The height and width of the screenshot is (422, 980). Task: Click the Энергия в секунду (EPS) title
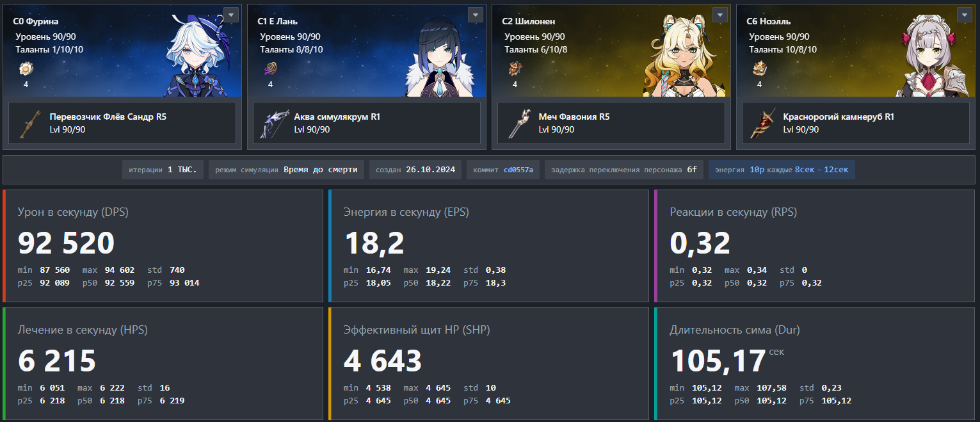(x=406, y=212)
